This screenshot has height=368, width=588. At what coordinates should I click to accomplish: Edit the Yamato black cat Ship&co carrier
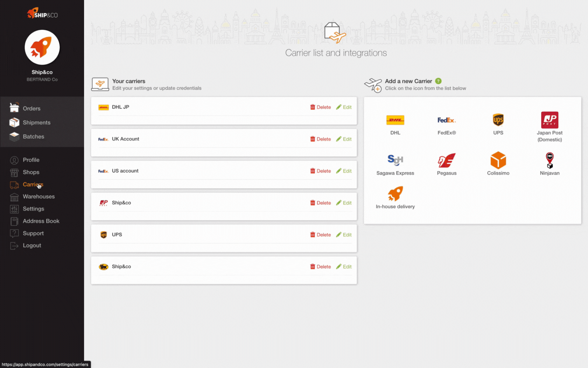(x=344, y=267)
